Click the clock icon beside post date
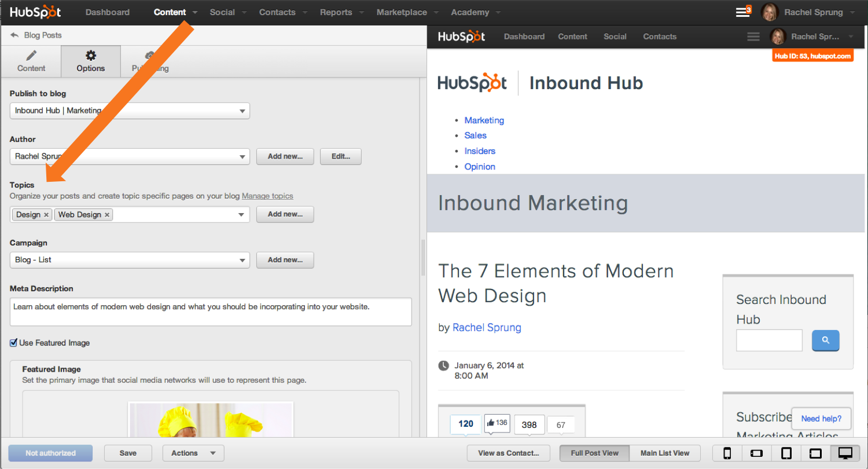Image resolution: width=868 pixels, height=469 pixels. tap(444, 366)
